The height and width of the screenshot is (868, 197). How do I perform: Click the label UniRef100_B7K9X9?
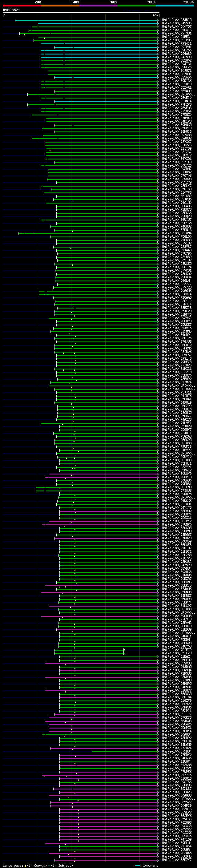click(x=176, y=118)
